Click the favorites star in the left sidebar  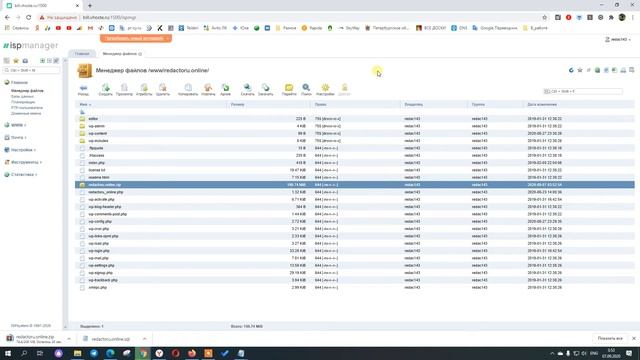16,61
